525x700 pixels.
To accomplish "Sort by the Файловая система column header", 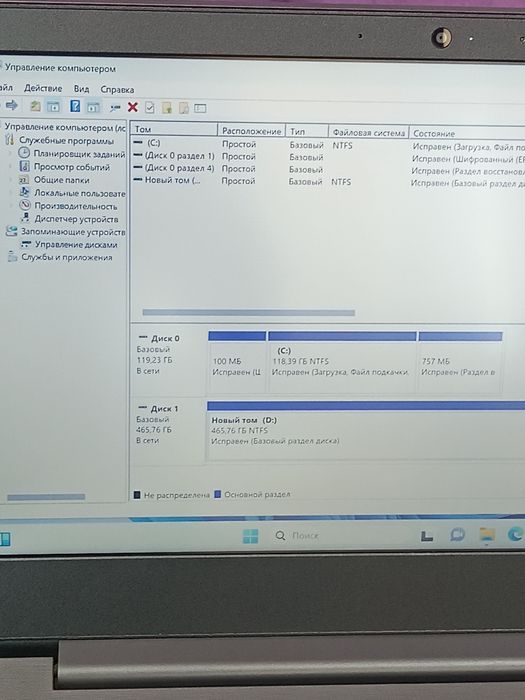I will pyautogui.click(x=369, y=133).
